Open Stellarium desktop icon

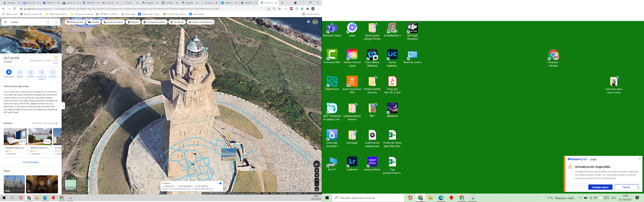click(x=392, y=110)
